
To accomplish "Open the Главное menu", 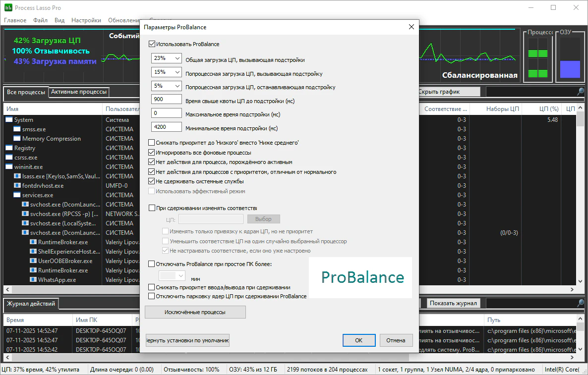I will point(15,20).
